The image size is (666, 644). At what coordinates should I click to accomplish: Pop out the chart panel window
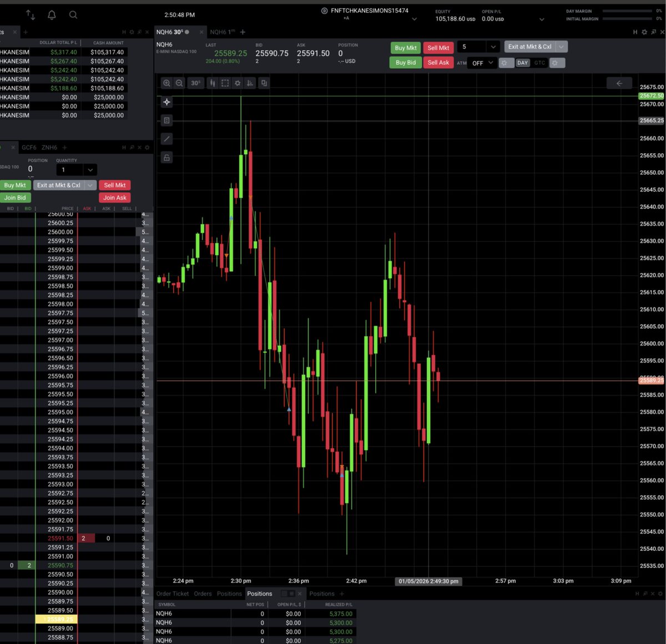[x=653, y=32]
